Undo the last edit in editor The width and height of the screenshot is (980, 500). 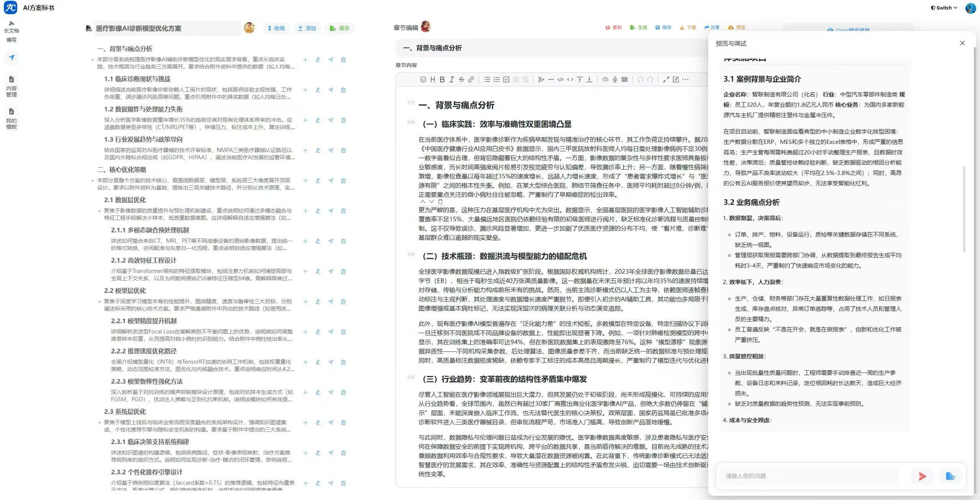(641, 79)
